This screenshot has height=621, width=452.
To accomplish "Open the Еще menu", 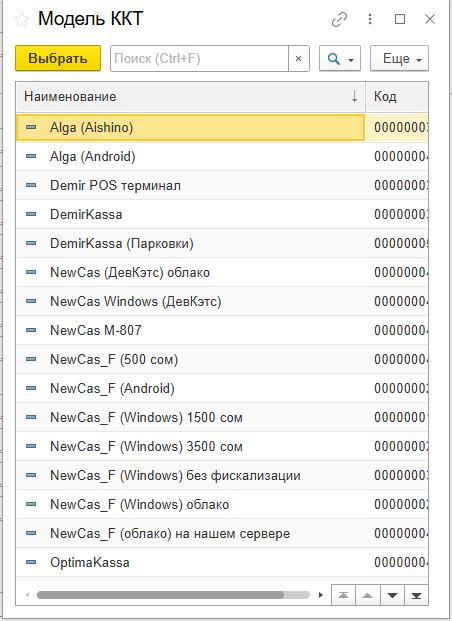I will [399, 59].
